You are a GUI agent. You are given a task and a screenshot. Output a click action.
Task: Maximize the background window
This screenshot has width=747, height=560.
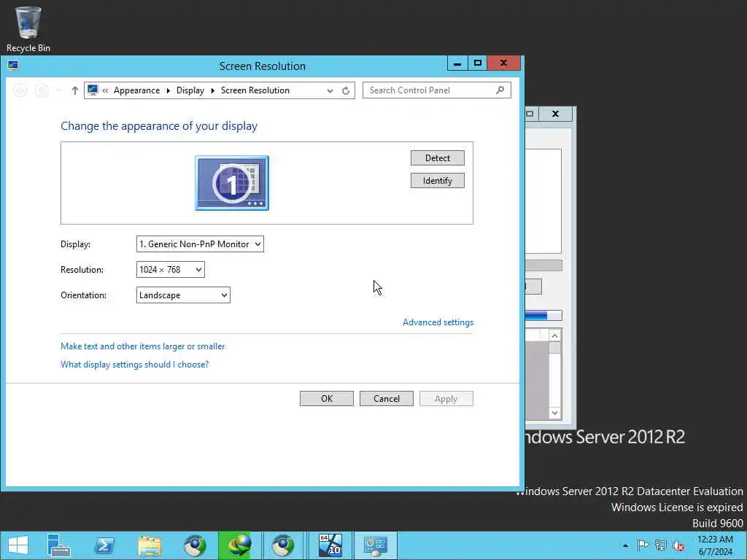(x=530, y=114)
